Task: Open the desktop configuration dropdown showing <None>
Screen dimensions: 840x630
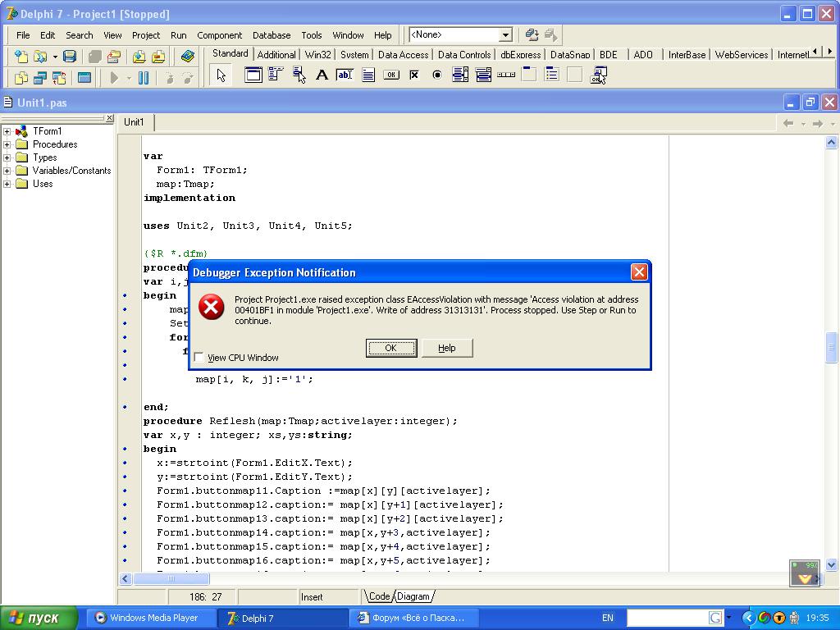Action: [x=505, y=34]
